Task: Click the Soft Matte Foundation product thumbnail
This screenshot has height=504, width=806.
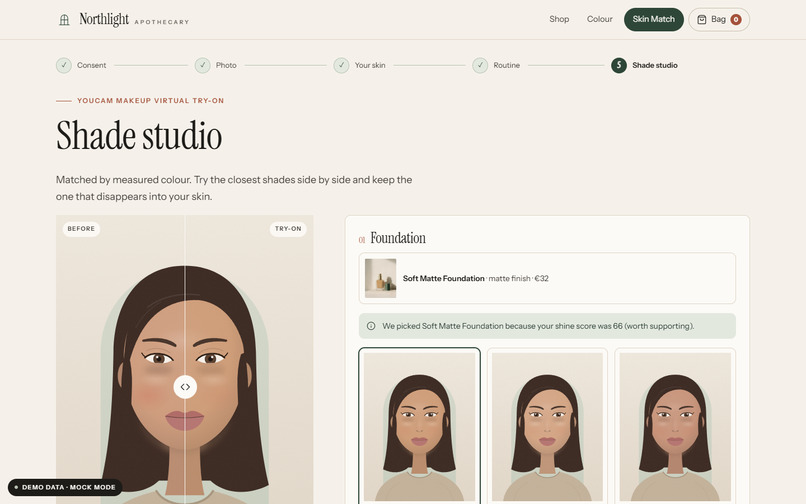Action: coord(380,278)
